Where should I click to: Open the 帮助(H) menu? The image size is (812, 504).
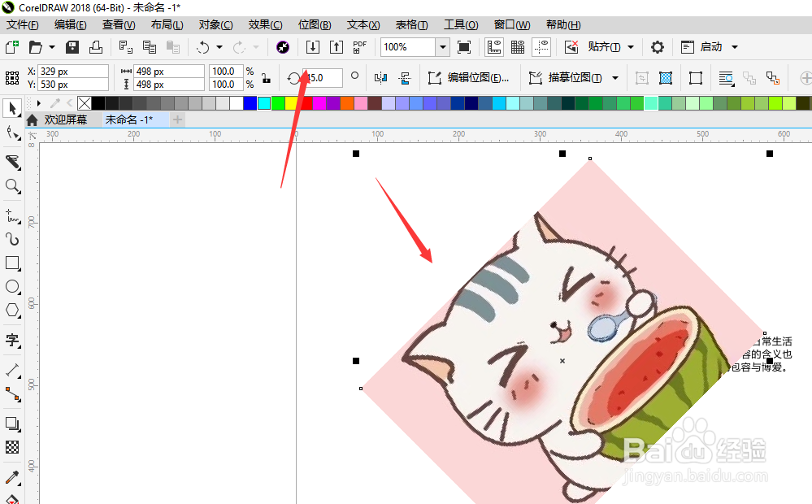[x=563, y=25]
